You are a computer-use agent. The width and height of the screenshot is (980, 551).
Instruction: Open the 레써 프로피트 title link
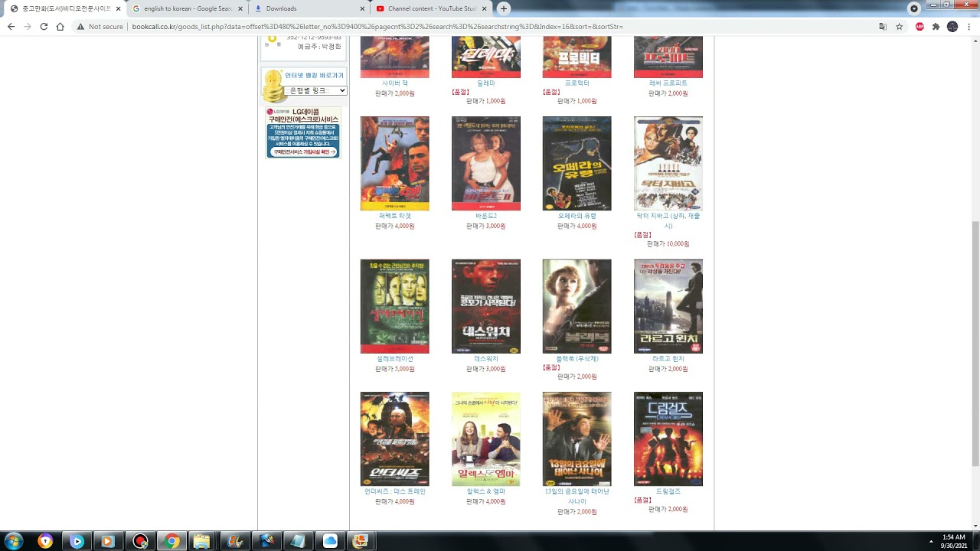coord(668,83)
